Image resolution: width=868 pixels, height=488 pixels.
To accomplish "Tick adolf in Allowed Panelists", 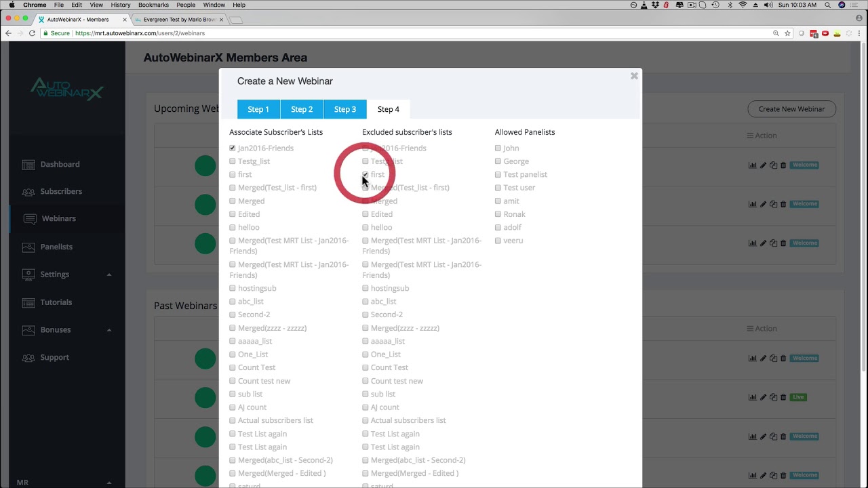I will point(498,228).
